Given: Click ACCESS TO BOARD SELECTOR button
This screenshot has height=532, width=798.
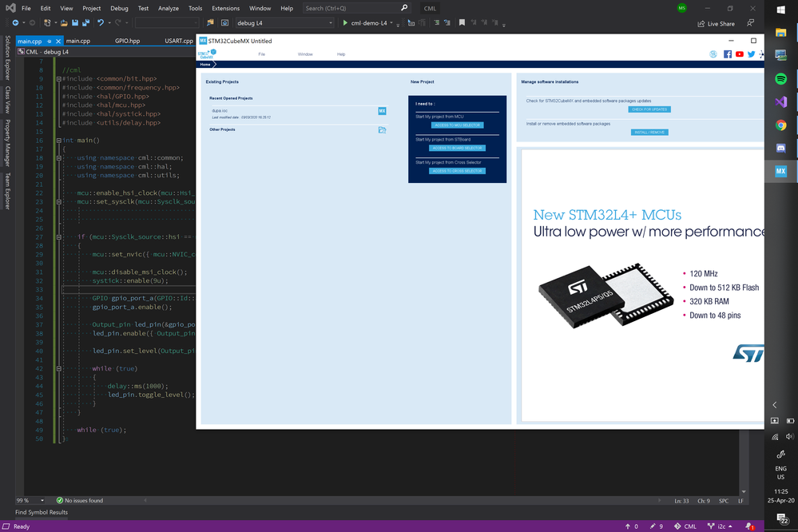Looking at the screenshot, I should pyautogui.click(x=457, y=148).
